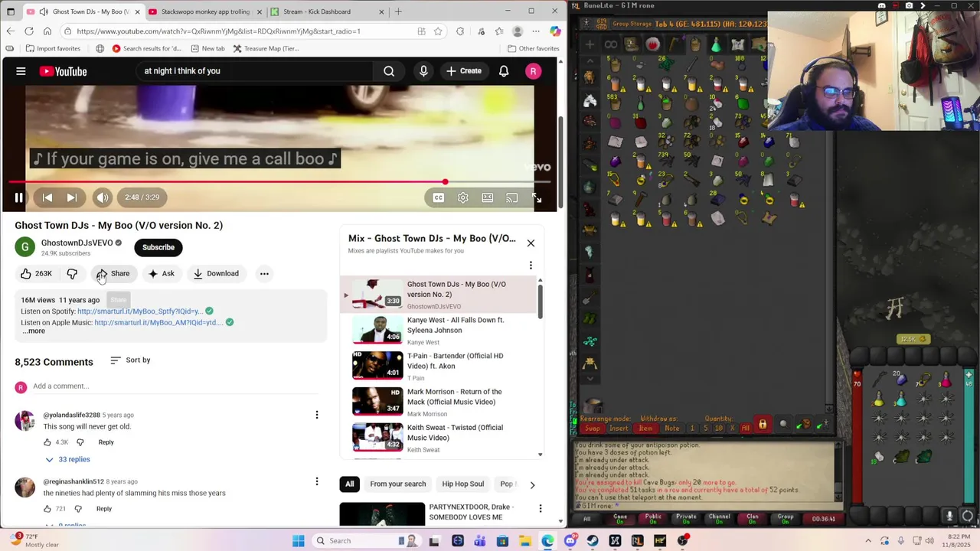Open Steam from the Windows taskbar
This screenshot has height=551, width=980.
[x=593, y=541]
